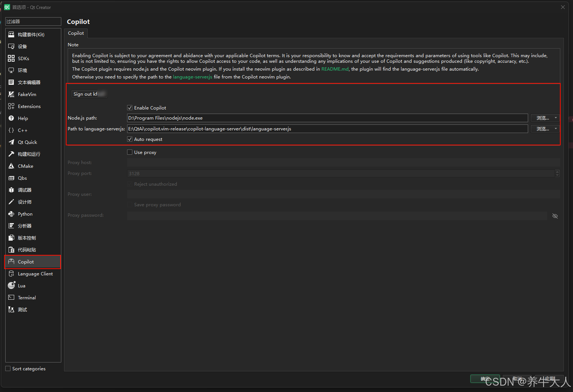Viewport: 573px width, 392px height.
Task: Click the Path to language-server.js field
Action: [327, 129]
